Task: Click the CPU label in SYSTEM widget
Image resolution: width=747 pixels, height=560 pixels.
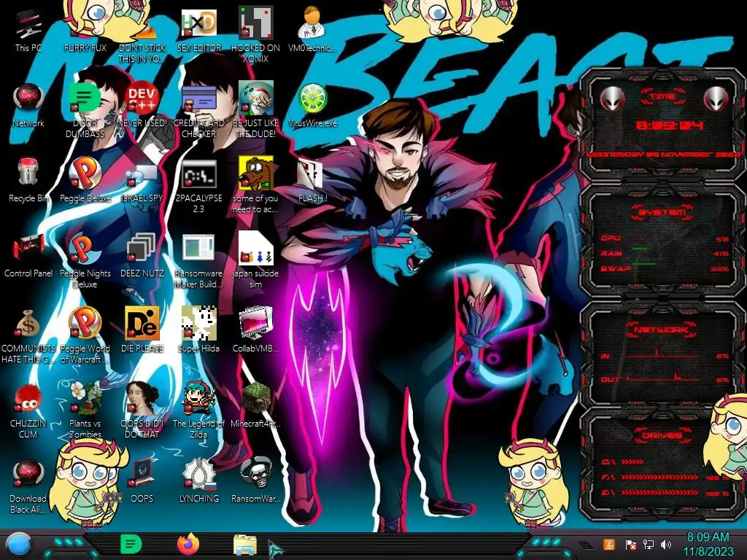Action: 611,238
